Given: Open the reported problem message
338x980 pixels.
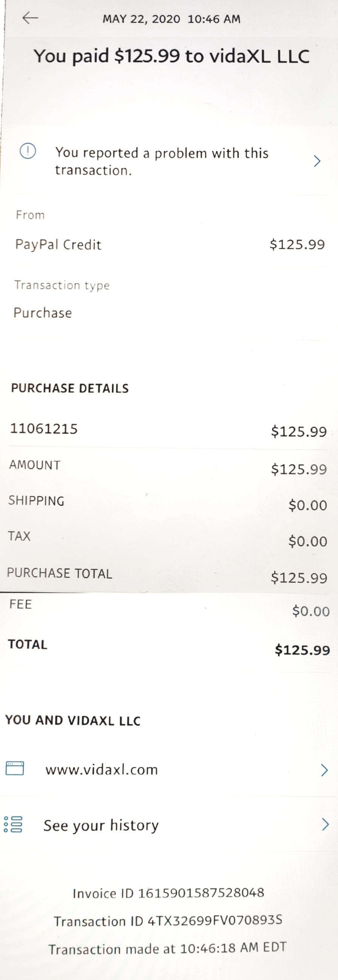Looking at the screenshot, I should tap(162, 161).
